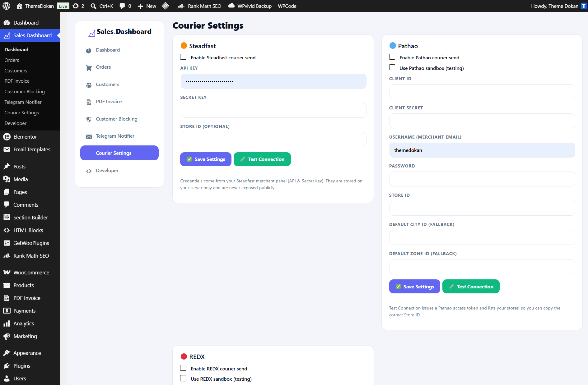The width and height of the screenshot is (588, 385).
Task: Open the Ctrl+K search icon
Action: 93,6
